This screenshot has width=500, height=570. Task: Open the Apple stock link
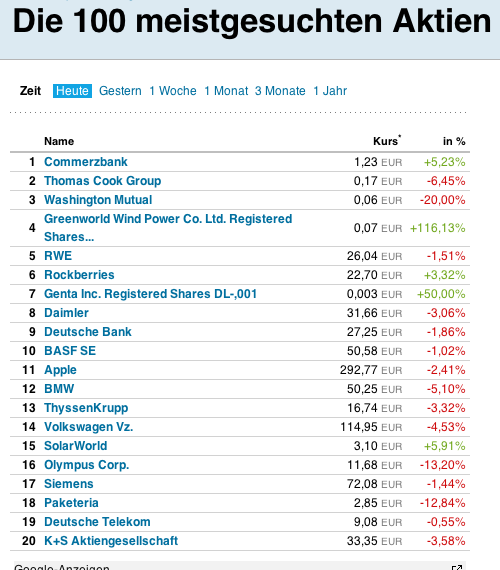60,370
